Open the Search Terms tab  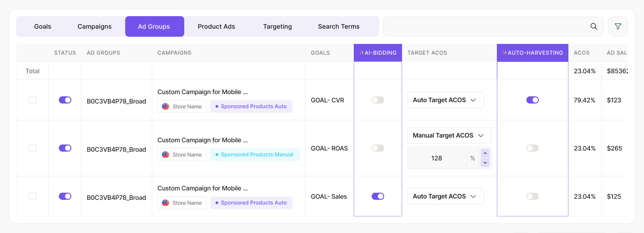click(x=339, y=26)
